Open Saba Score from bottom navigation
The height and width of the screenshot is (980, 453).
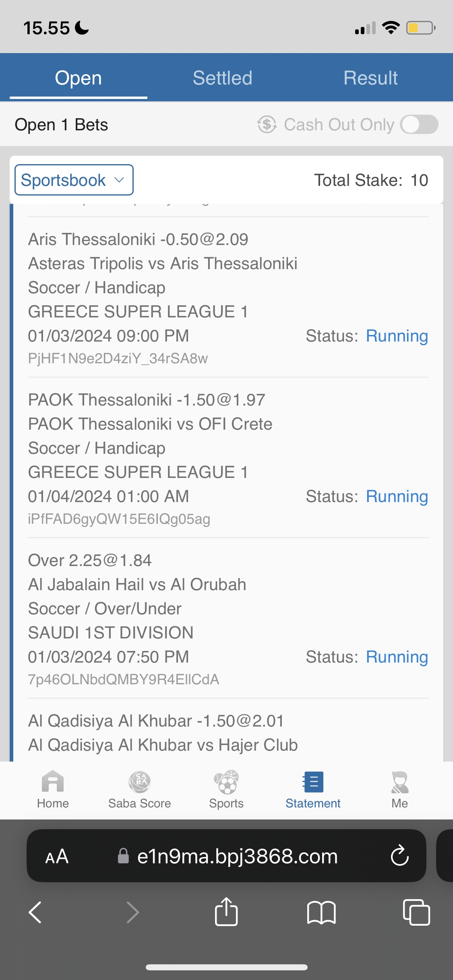tap(139, 782)
